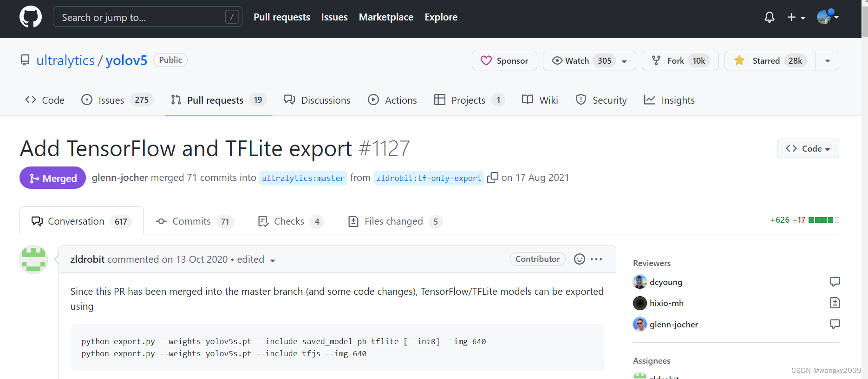Add a reaction with the smiley icon

(x=579, y=259)
